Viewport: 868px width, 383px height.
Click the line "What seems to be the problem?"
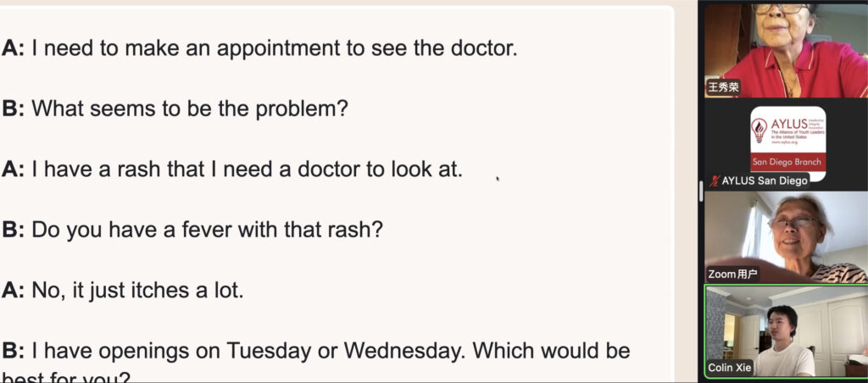[175, 108]
